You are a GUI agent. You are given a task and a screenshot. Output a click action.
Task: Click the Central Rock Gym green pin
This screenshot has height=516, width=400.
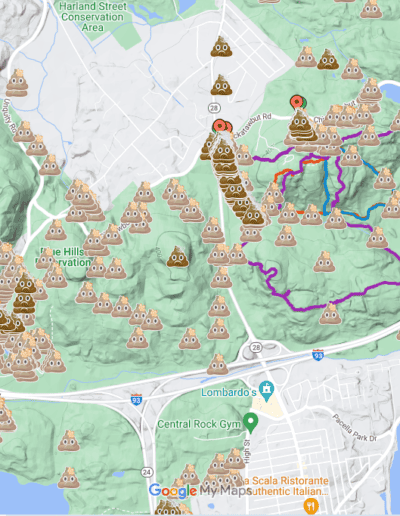[x=251, y=421]
